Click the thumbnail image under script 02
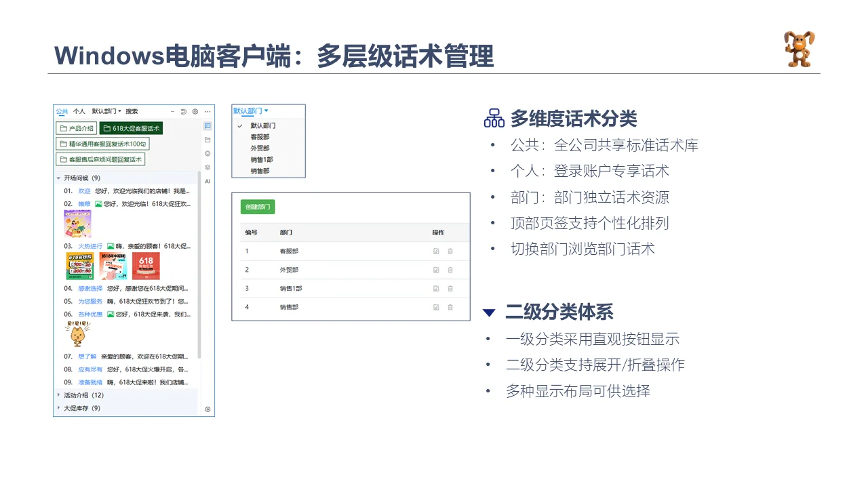 (78, 224)
